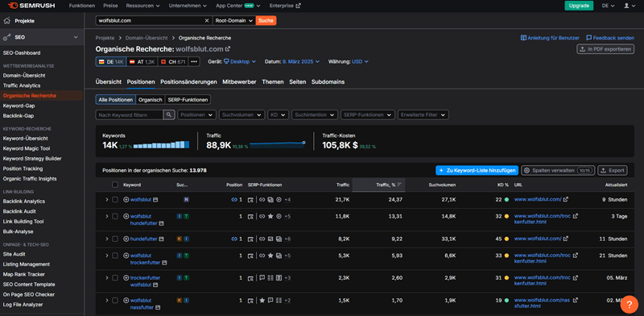Click the wolfsblut.com domain search field
The width and height of the screenshot is (644, 316).
pyautogui.click(x=151, y=21)
